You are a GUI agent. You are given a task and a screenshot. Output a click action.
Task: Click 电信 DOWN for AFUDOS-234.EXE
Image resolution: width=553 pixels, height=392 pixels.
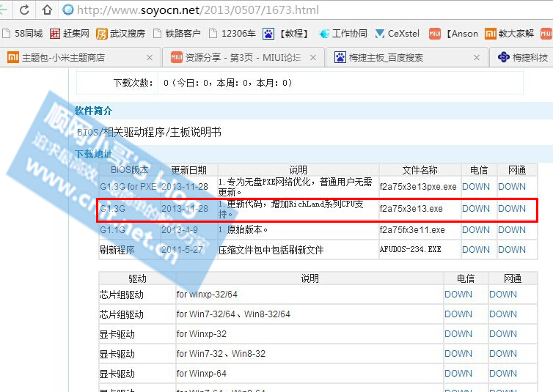tap(476, 250)
